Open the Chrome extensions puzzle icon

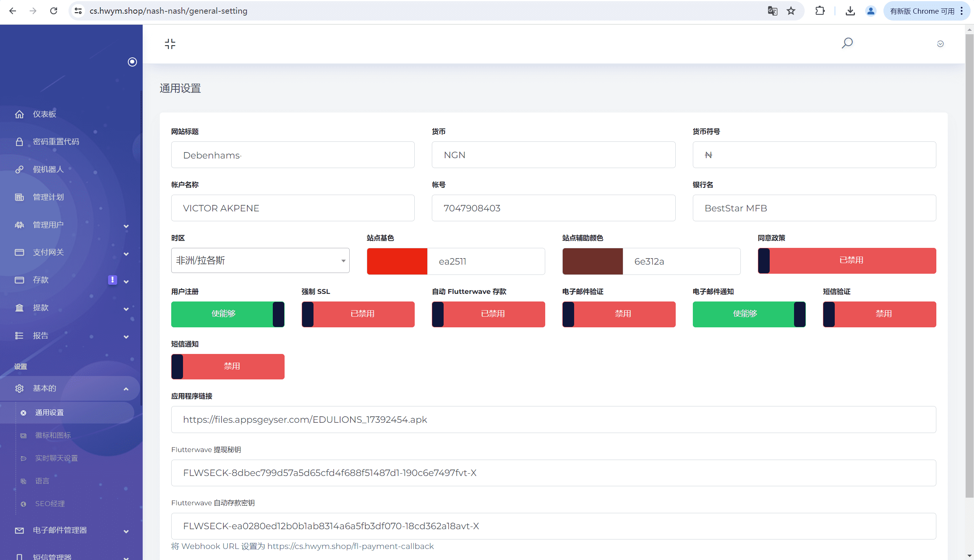click(820, 11)
